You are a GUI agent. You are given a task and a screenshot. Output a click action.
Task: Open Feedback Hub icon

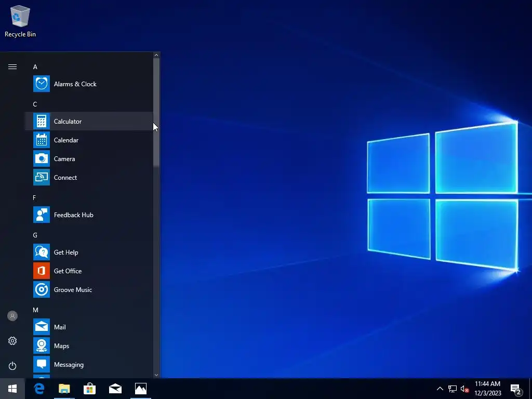(42, 215)
